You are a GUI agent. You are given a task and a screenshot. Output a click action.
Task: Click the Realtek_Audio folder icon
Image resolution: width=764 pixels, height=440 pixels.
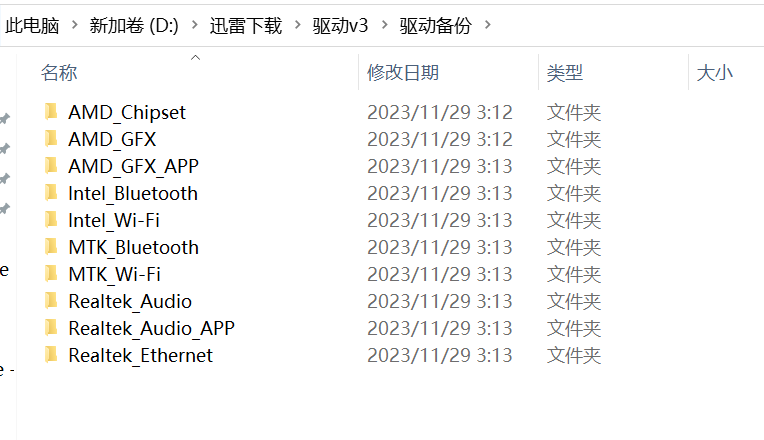point(51,301)
